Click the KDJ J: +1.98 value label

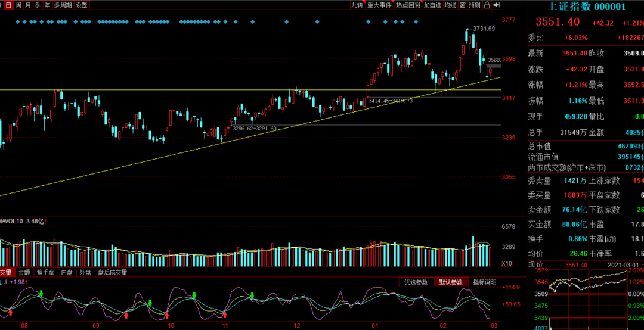(x=14, y=282)
